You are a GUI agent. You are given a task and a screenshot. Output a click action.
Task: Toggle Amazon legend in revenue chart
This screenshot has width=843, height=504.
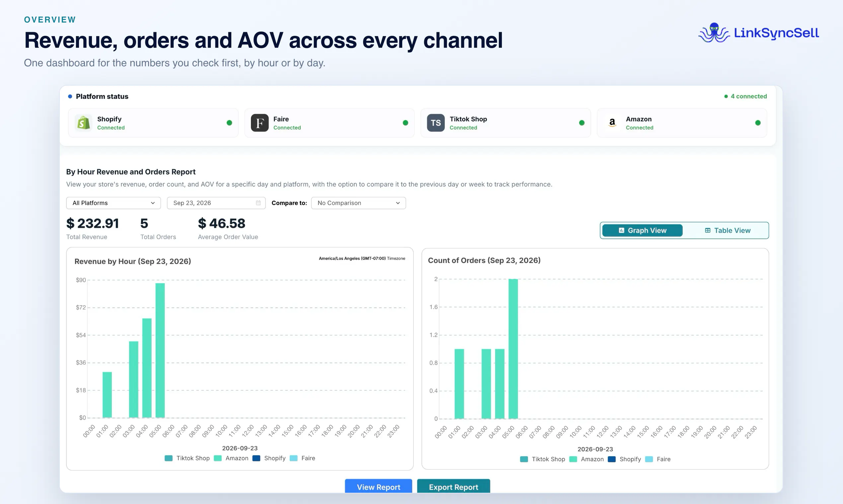[231, 458]
